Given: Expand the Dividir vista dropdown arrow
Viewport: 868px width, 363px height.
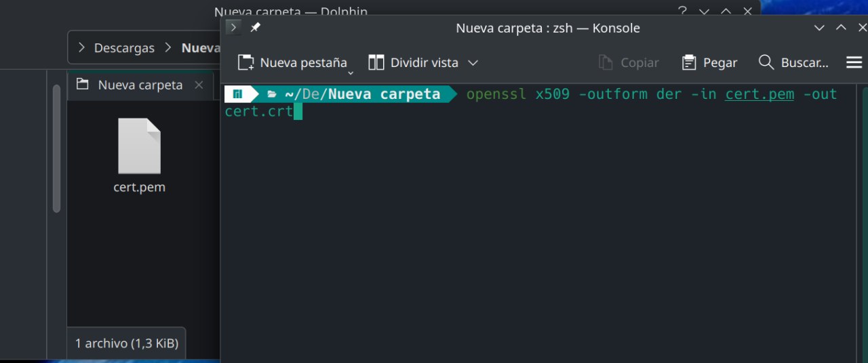Looking at the screenshot, I should coord(473,63).
